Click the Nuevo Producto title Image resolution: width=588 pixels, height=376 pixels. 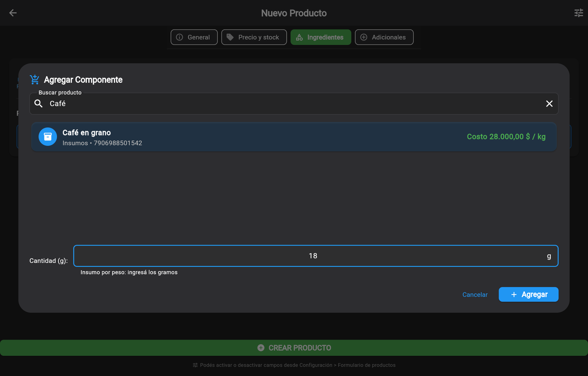click(x=294, y=13)
